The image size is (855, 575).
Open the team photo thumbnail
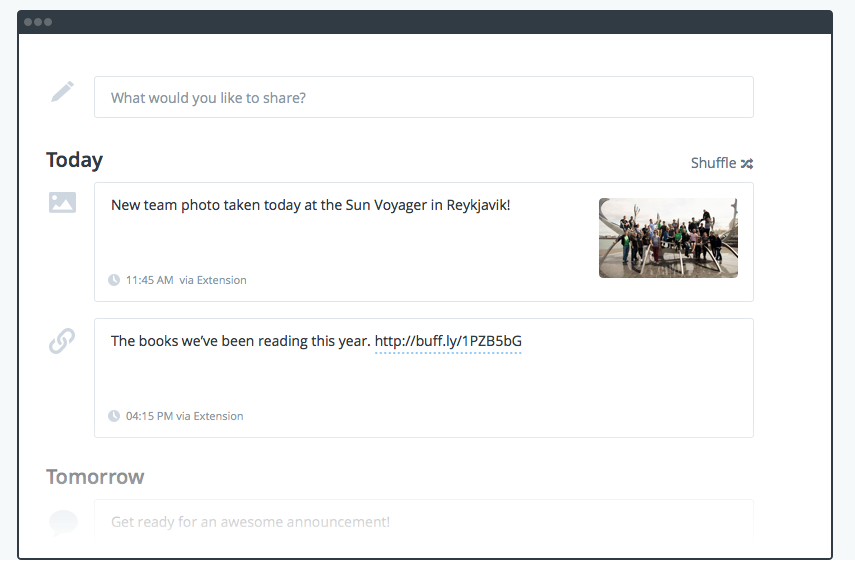pyautogui.click(x=668, y=238)
